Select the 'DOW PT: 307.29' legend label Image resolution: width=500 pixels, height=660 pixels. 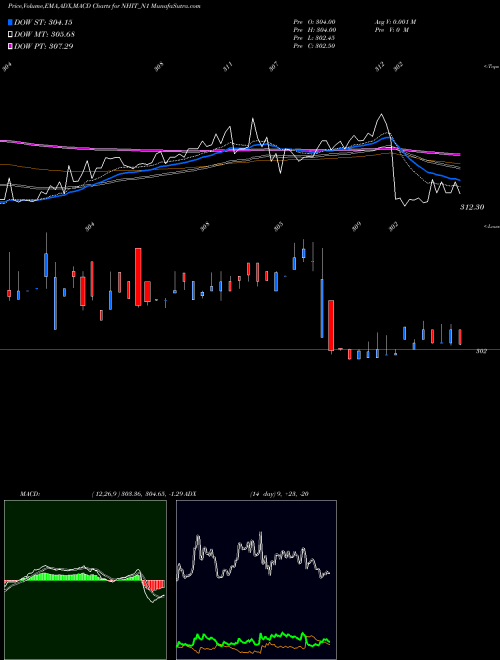pyautogui.click(x=44, y=46)
